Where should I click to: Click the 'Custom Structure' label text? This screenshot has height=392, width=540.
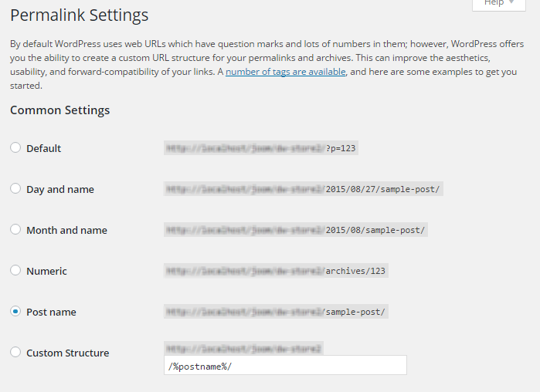67,353
